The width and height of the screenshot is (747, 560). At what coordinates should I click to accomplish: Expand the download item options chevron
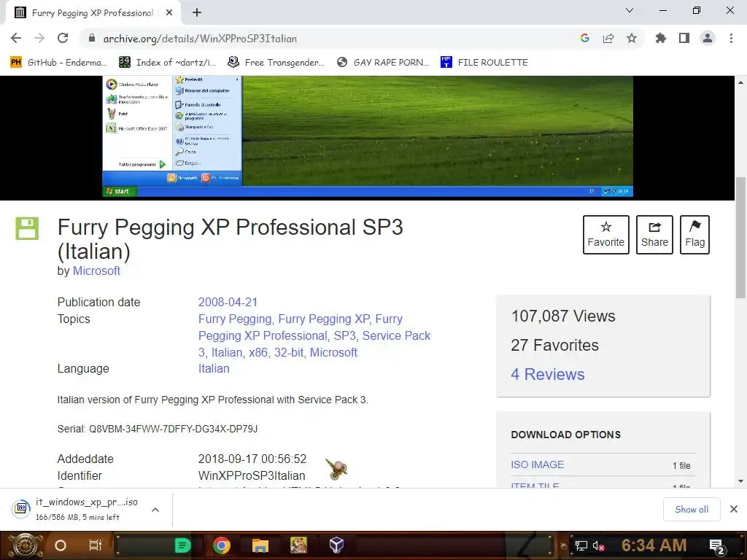click(155, 510)
